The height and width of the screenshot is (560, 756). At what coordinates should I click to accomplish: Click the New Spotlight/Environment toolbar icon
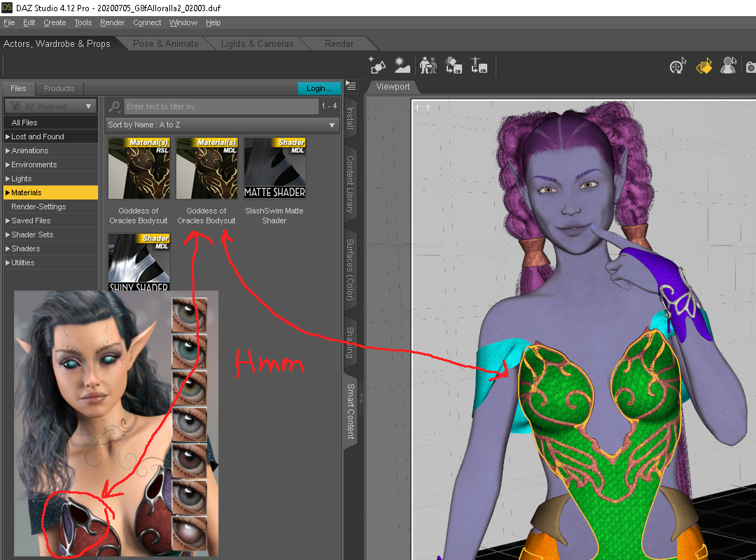402,66
